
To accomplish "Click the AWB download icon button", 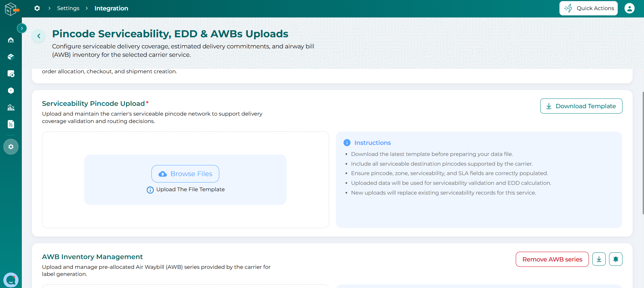I will click(x=599, y=259).
